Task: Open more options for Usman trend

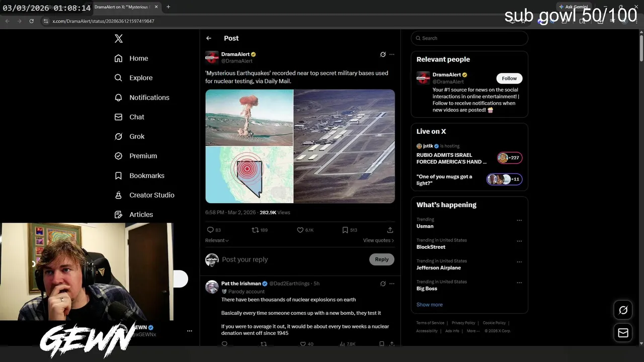Action: 519,220
